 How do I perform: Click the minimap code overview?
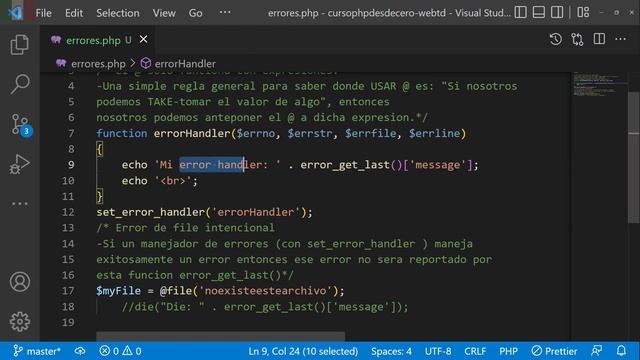(599, 84)
